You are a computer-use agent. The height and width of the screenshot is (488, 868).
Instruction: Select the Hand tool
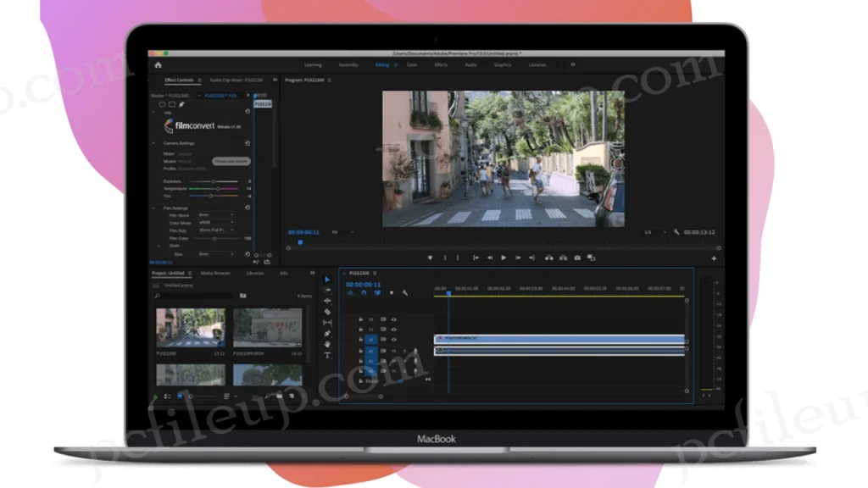coord(328,344)
